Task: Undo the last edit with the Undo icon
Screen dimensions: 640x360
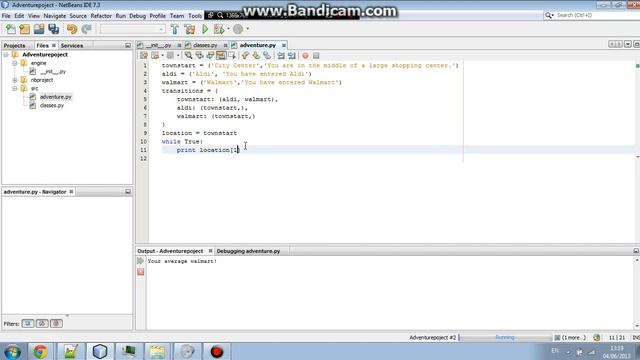Action: point(72,29)
